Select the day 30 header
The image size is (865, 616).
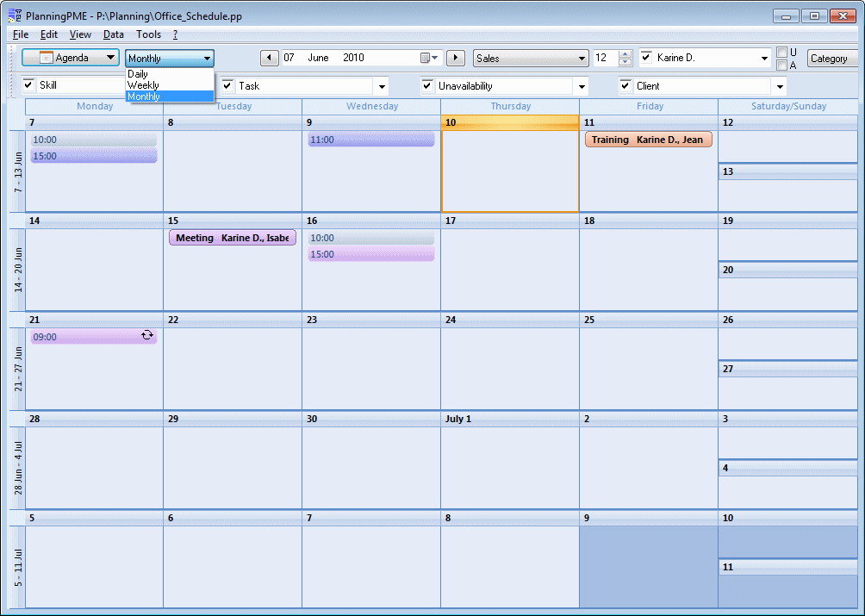371,419
